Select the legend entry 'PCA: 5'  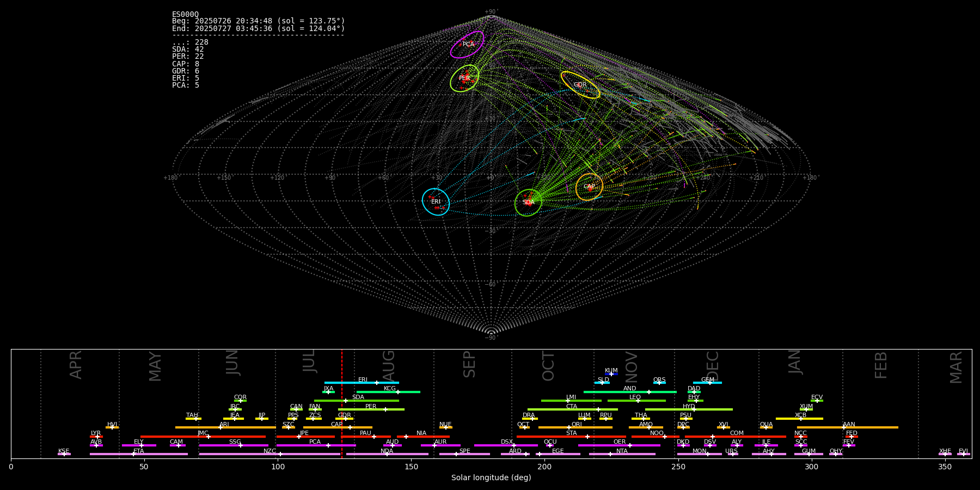pyautogui.click(x=186, y=85)
